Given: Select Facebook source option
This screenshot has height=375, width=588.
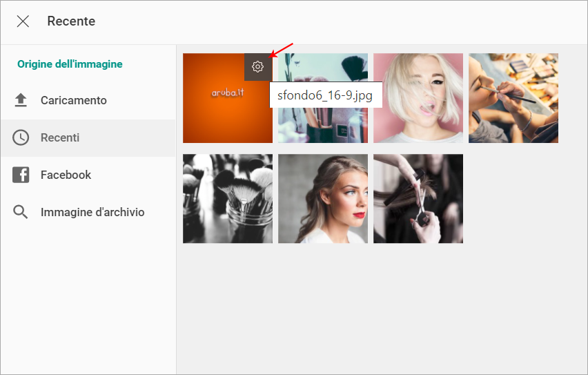Looking at the screenshot, I should [88, 175].
